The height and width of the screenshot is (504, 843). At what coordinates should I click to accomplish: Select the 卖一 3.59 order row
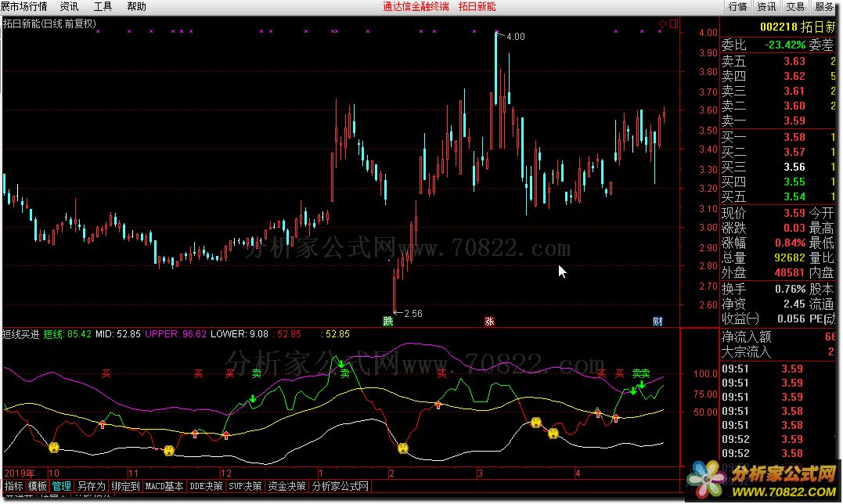point(779,121)
